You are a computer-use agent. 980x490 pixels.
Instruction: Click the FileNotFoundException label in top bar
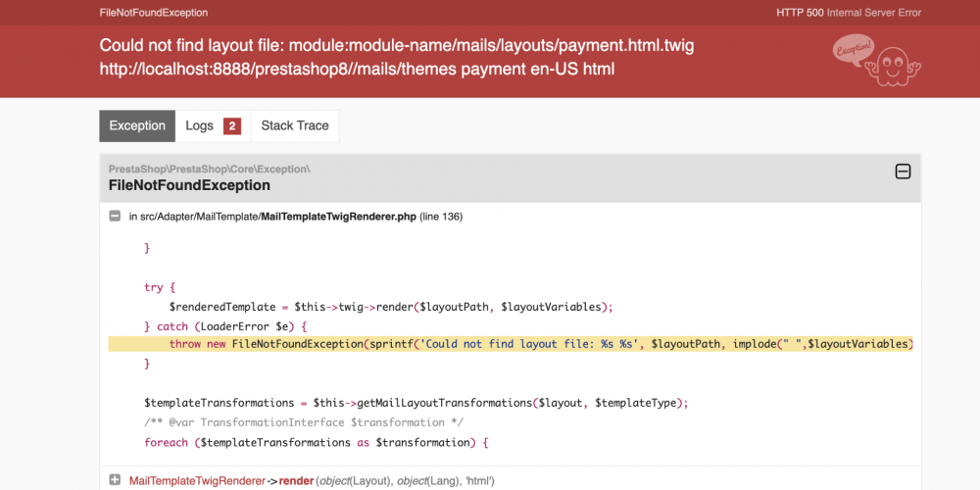[x=154, y=13]
